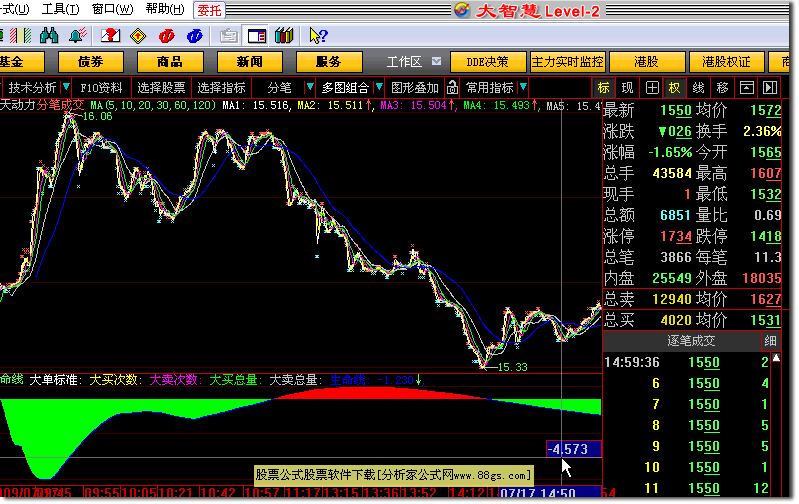Screen dimensions: 799x504
Task: Toggle the 权 adjustment button
Action: tap(674, 88)
